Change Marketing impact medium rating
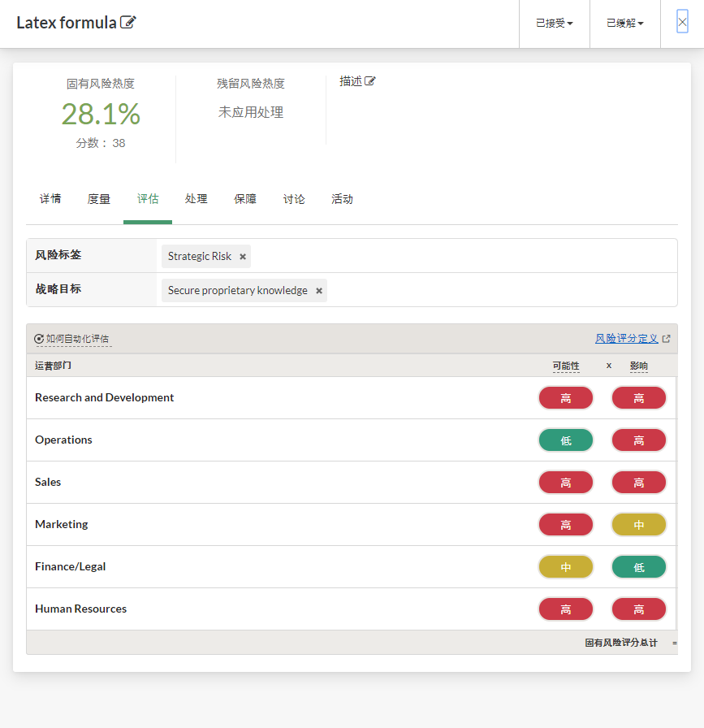 (x=639, y=525)
